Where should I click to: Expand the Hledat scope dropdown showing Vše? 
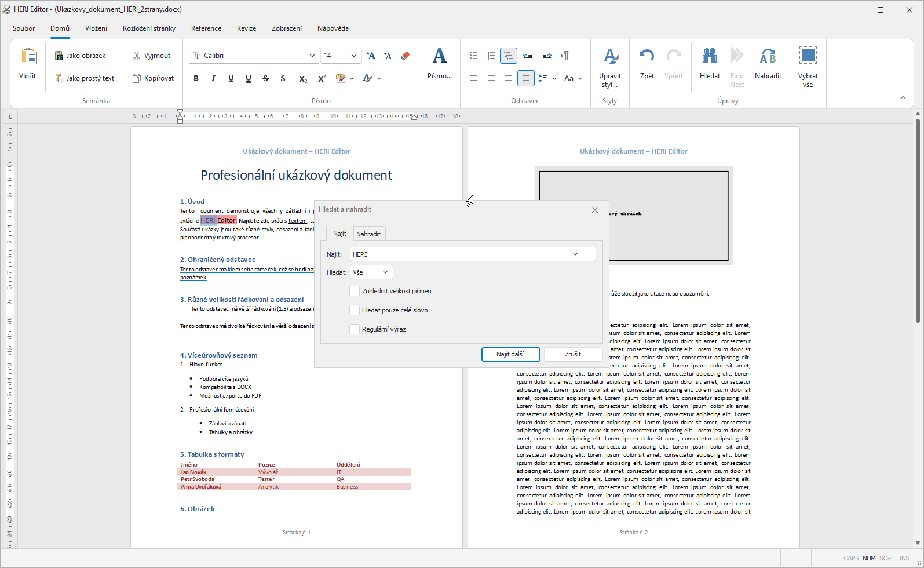click(x=371, y=272)
